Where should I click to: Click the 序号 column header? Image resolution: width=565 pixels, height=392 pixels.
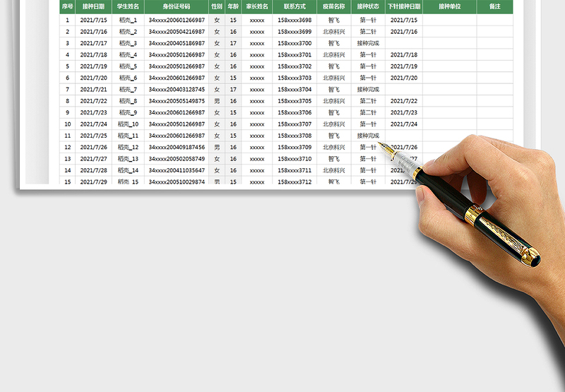68,6
